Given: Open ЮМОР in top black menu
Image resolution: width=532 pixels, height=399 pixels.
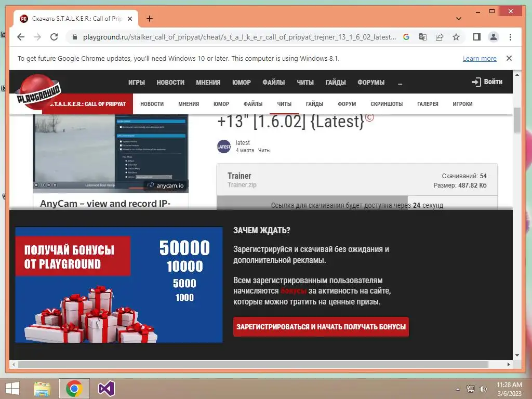Looking at the screenshot, I should tap(241, 83).
